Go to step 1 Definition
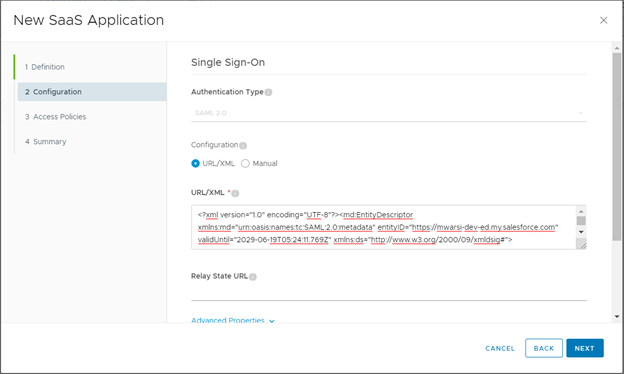Image resolution: width=624 pixels, height=374 pixels. [x=45, y=67]
